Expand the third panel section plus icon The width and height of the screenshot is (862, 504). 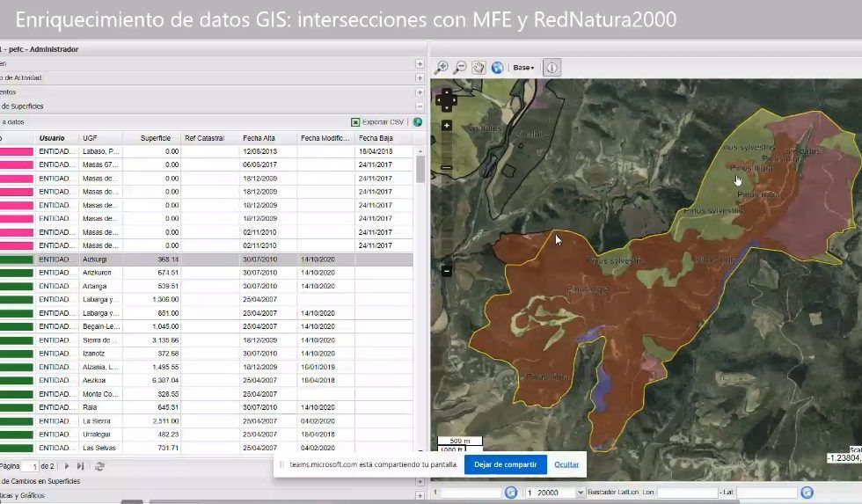pyautogui.click(x=420, y=92)
